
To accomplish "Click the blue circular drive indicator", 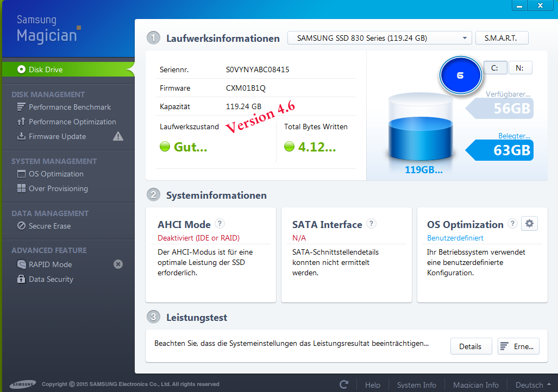I will 460,75.
